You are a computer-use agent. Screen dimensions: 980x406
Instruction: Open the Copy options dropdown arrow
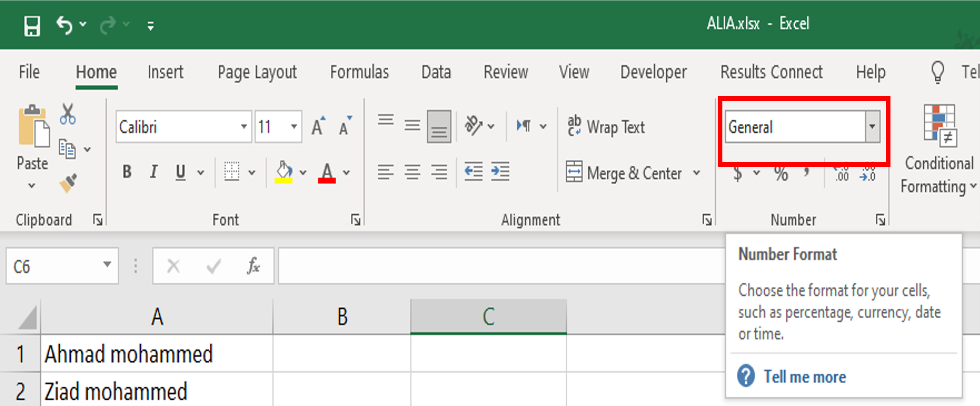(x=87, y=150)
